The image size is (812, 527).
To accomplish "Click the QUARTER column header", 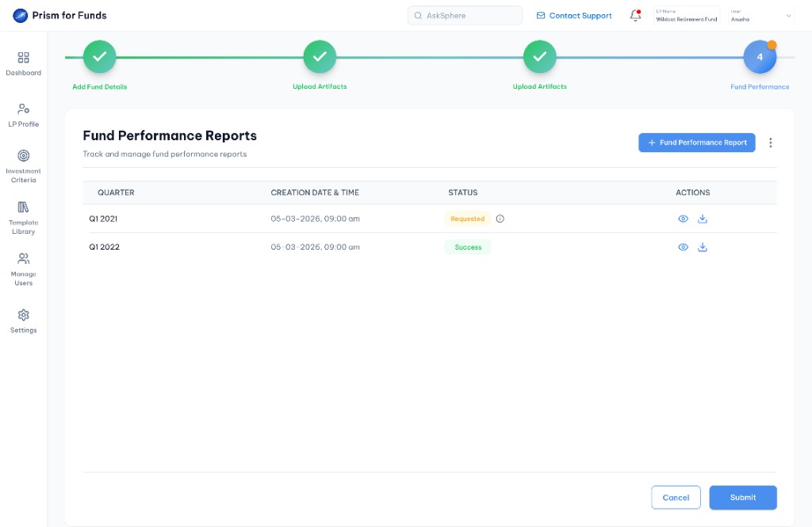I will point(116,193).
